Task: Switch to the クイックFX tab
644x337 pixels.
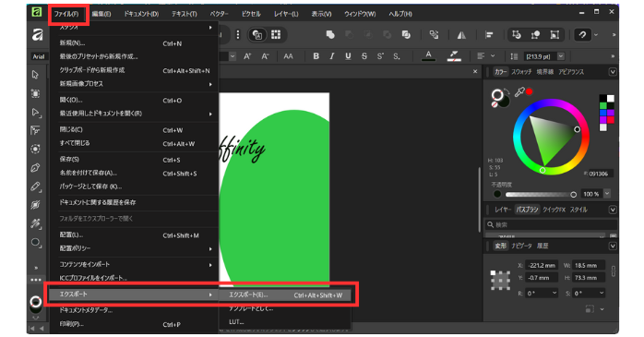Action: pos(554,210)
